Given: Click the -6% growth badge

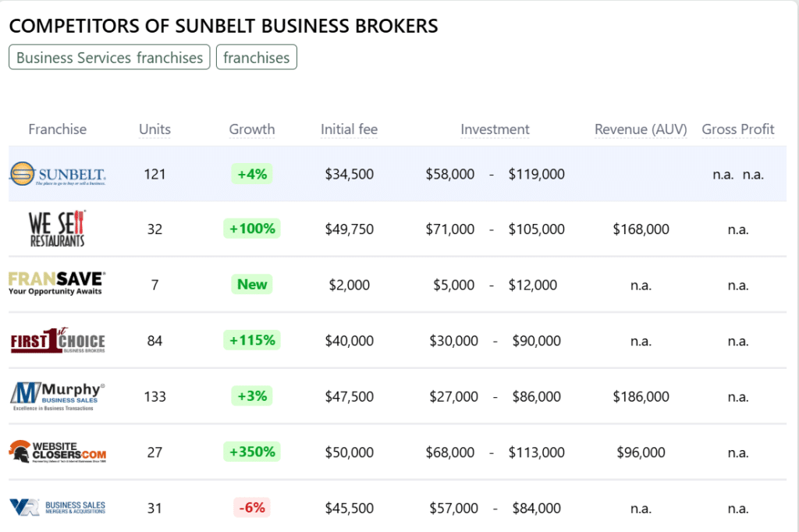Looking at the screenshot, I should click(252, 508).
